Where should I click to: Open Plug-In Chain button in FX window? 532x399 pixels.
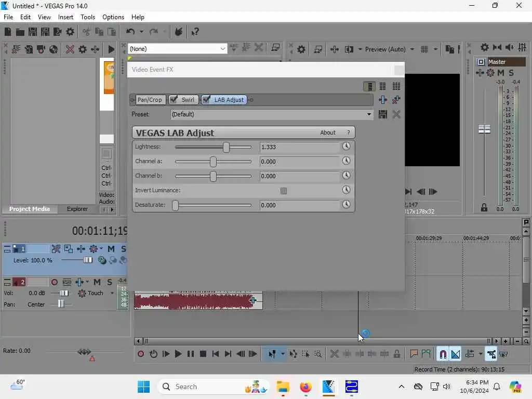point(383,100)
